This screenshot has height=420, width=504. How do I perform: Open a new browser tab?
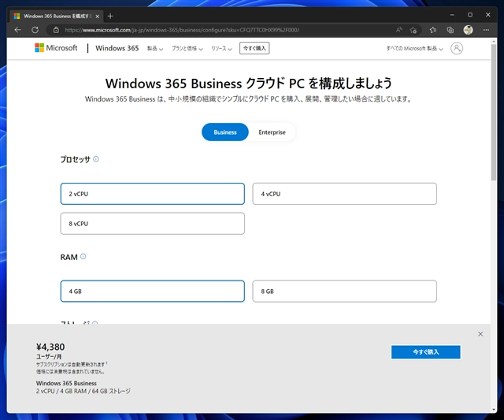[x=110, y=16]
